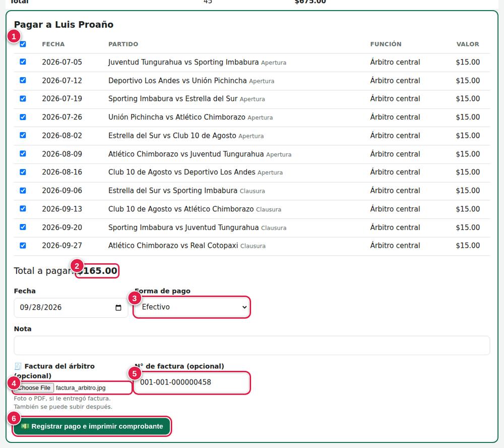Viewport: 504px width, 448px height.
Task: Uncheck the 2026-09-27 Atlético Chimborazo match
Action: pyautogui.click(x=23, y=245)
